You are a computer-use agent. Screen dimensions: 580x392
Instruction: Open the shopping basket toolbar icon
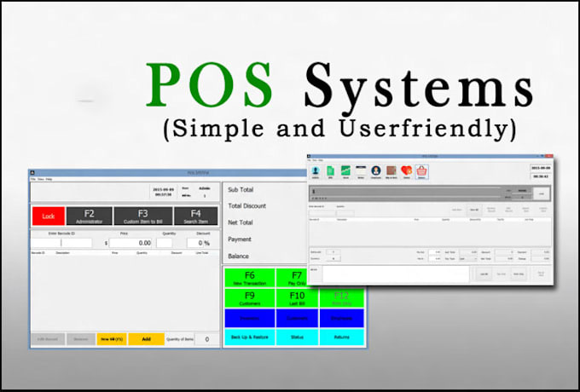click(421, 172)
